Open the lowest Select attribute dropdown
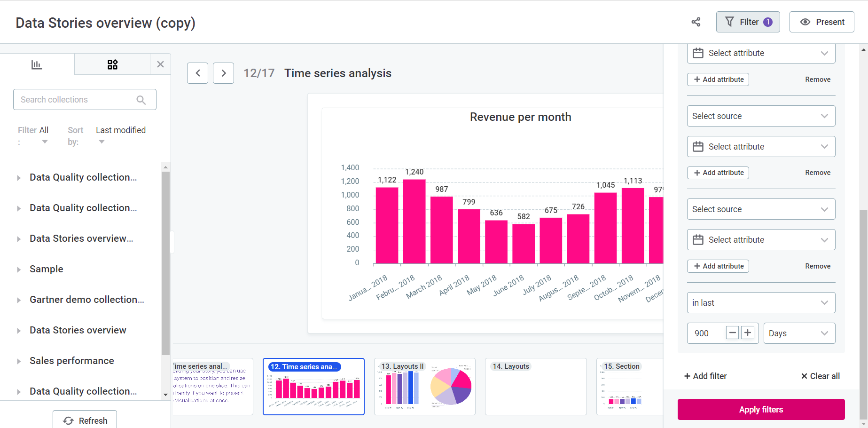Viewport: 868px width, 428px height. click(761, 240)
